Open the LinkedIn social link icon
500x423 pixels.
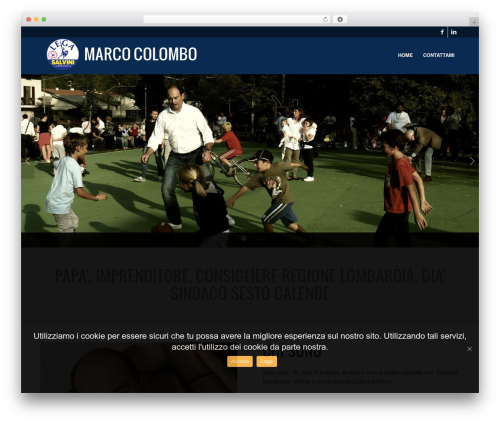pos(454,32)
